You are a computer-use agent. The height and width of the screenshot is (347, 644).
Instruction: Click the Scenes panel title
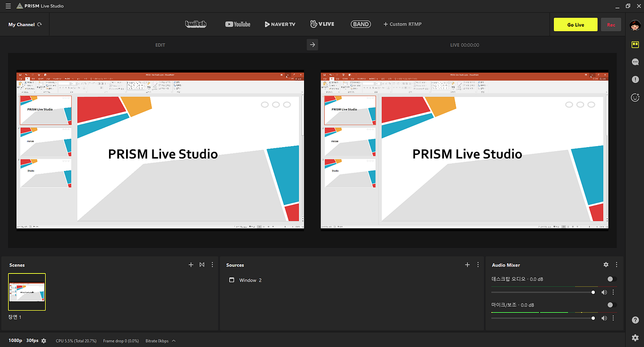click(x=17, y=265)
